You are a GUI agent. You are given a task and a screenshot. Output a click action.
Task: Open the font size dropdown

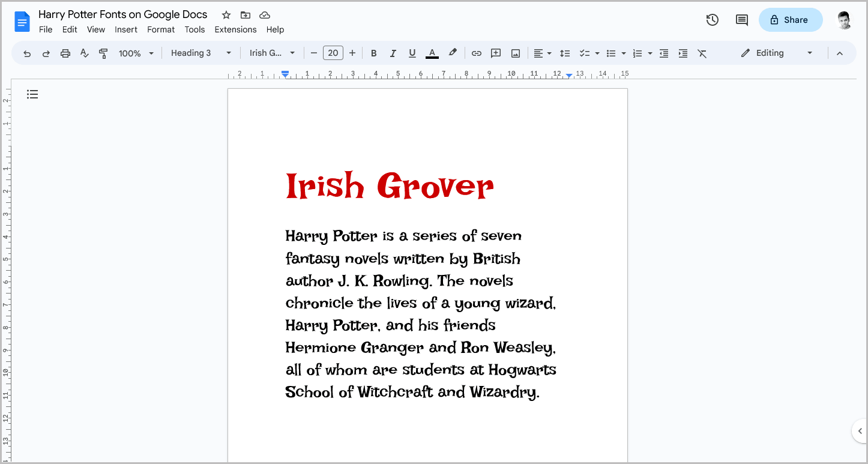click(333, 53)
